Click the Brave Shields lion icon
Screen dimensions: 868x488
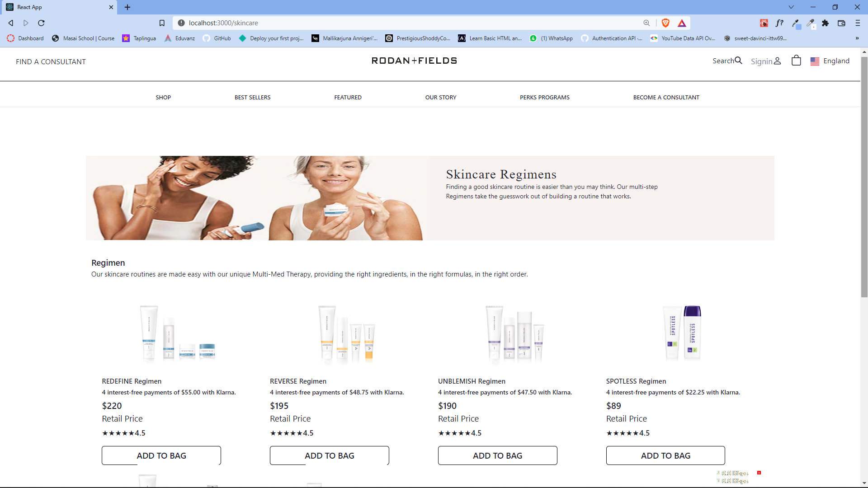pyautogui.click(x=665, y=23)
